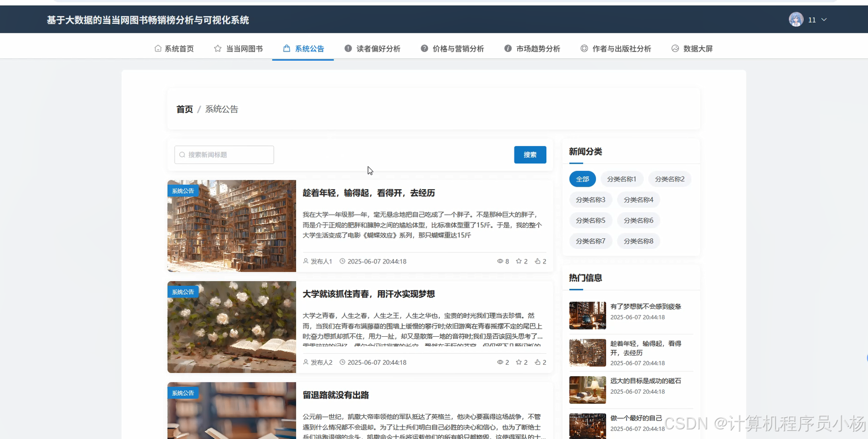Open the 系统首页 menu item

coord(174,48)
